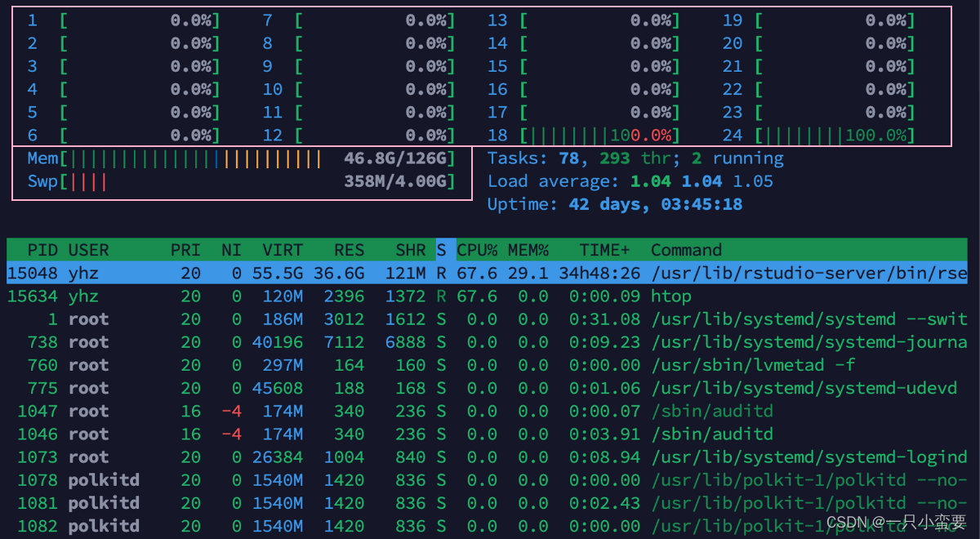
Task: Click swap value 358M/4.00G
Action: [395, 181]
